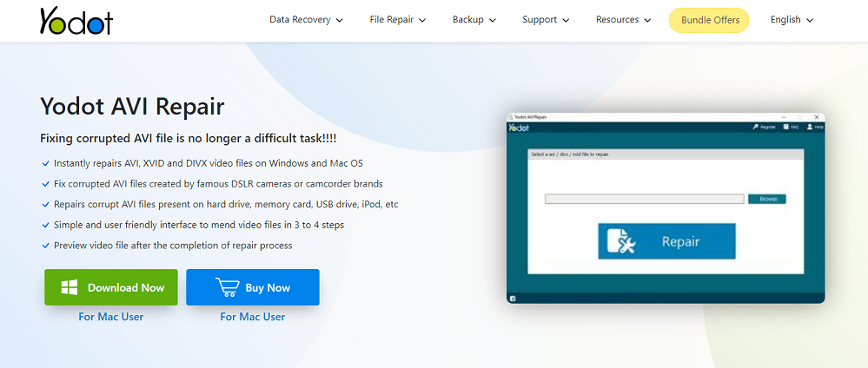Viewport: 868px width, 368px height.
Task: Click the Yodot logo inside app preview
Action: click(x=519, y=128)
